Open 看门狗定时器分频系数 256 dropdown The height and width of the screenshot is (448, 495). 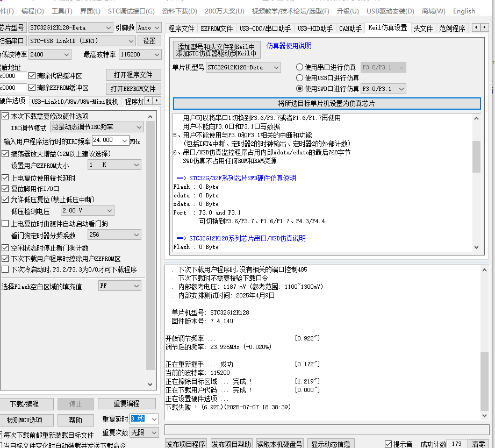[x=114, y=234]
